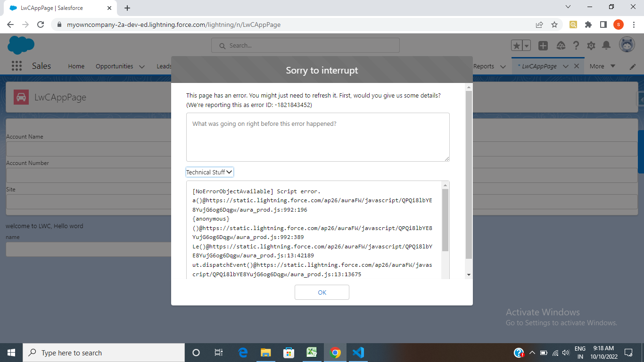Click the dialog's vertical scrollbar
Screen dimensions: 644x362
tap(469, 174)
